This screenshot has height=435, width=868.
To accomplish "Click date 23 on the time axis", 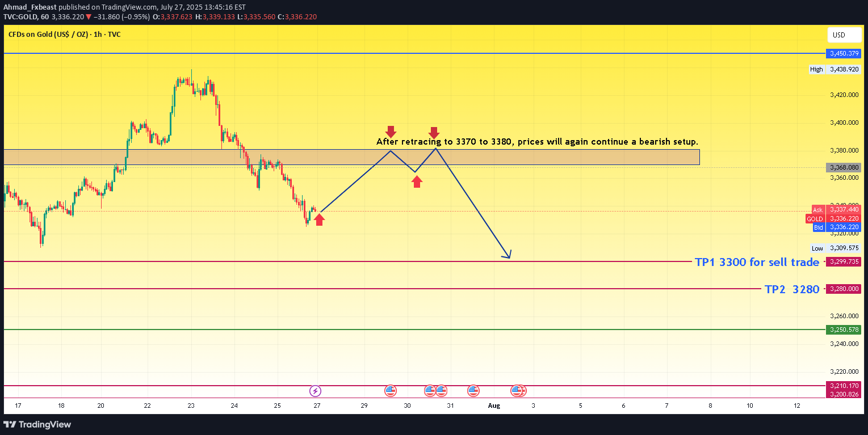I will tap(191, 406).
